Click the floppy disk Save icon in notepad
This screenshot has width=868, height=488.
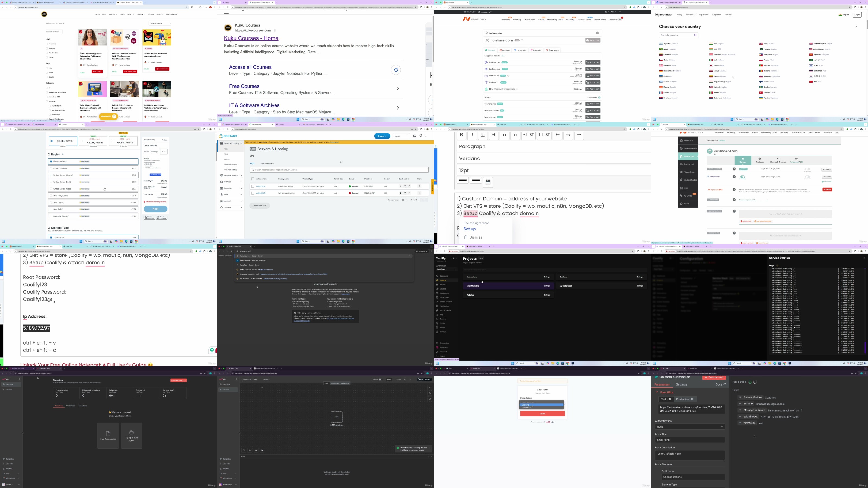tap(488, 182)
